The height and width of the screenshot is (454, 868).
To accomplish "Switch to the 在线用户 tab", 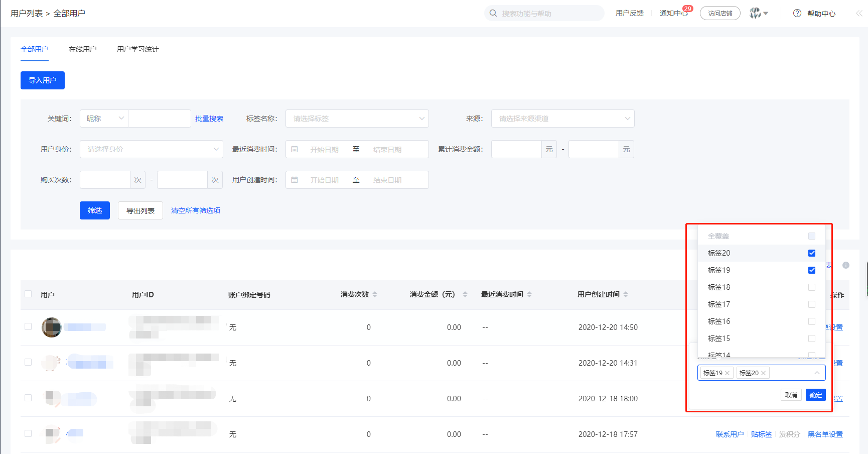I will (x=83, y=49).
